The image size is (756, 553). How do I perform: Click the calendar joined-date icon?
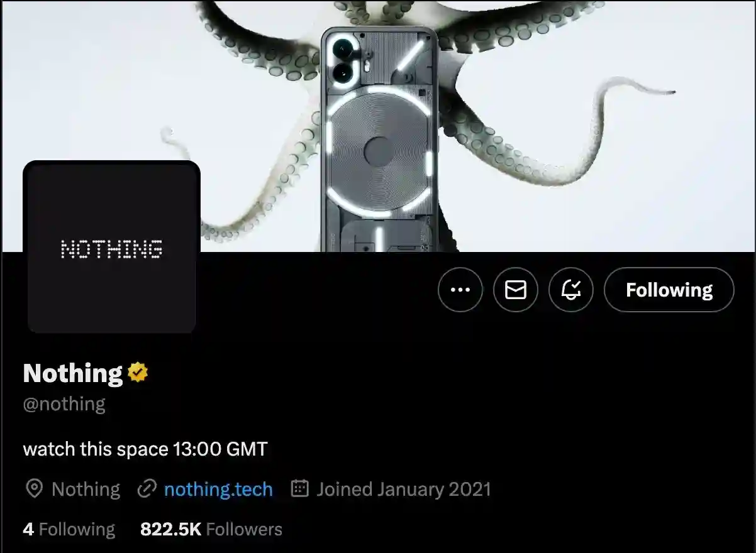tap(300, 489)
